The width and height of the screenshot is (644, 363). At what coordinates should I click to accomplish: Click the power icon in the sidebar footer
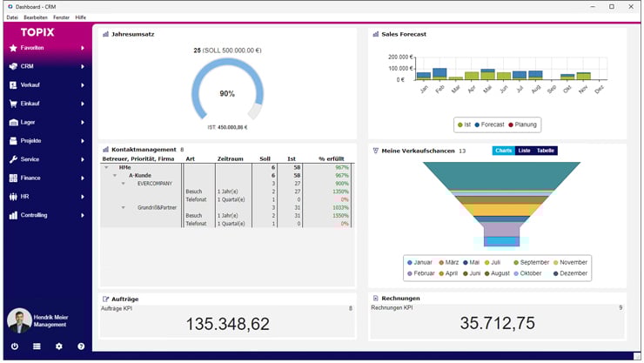(14, 346)
